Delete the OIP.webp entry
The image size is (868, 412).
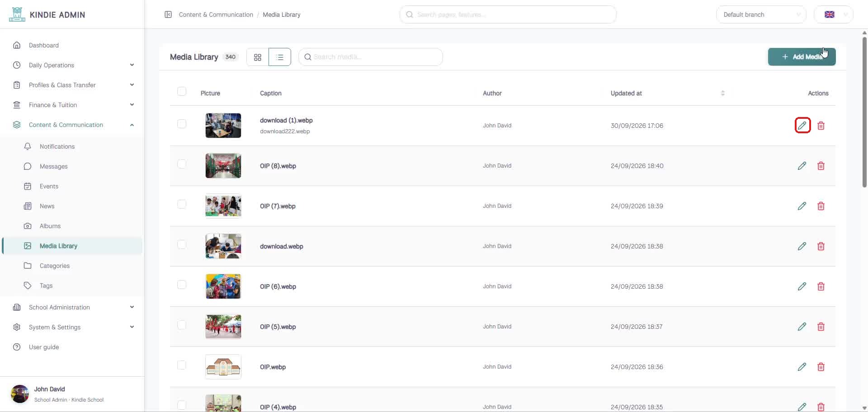821,367
